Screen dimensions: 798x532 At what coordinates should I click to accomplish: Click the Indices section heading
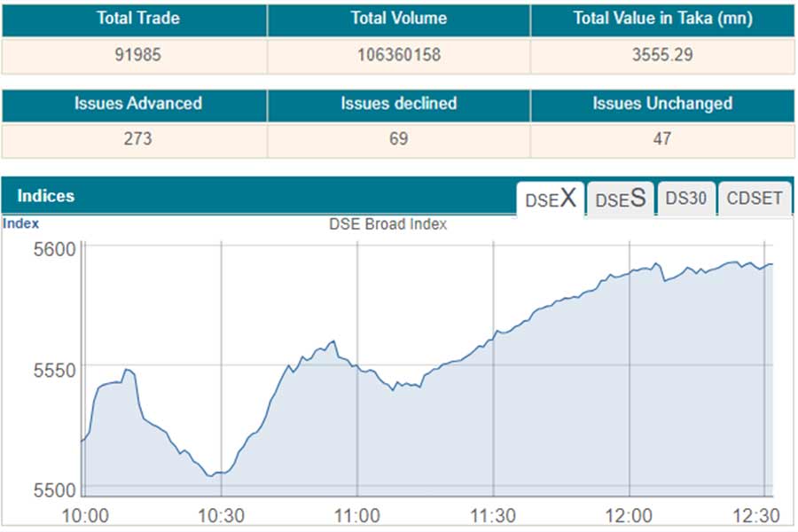46,196
